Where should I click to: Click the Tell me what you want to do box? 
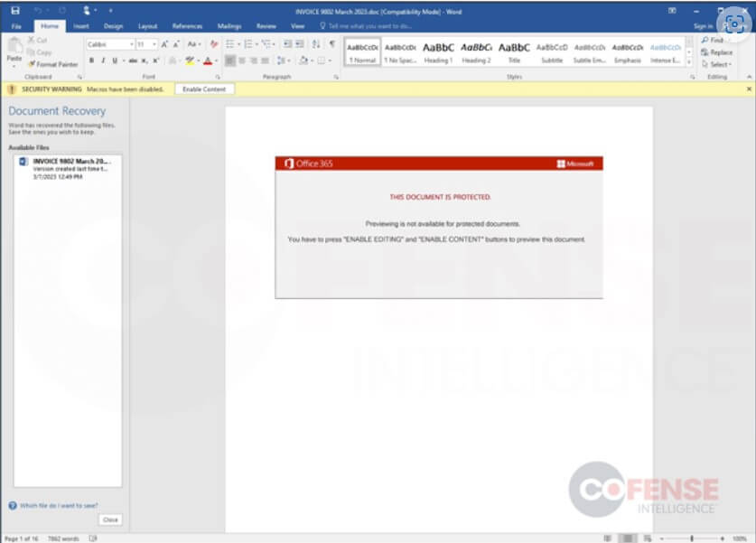366,26
